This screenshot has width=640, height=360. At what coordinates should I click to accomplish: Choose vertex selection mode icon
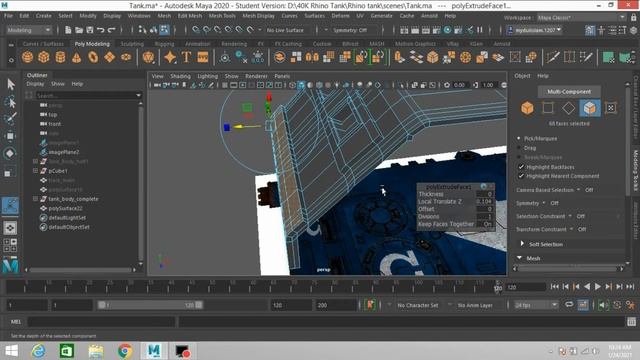(x=548, y=108)
